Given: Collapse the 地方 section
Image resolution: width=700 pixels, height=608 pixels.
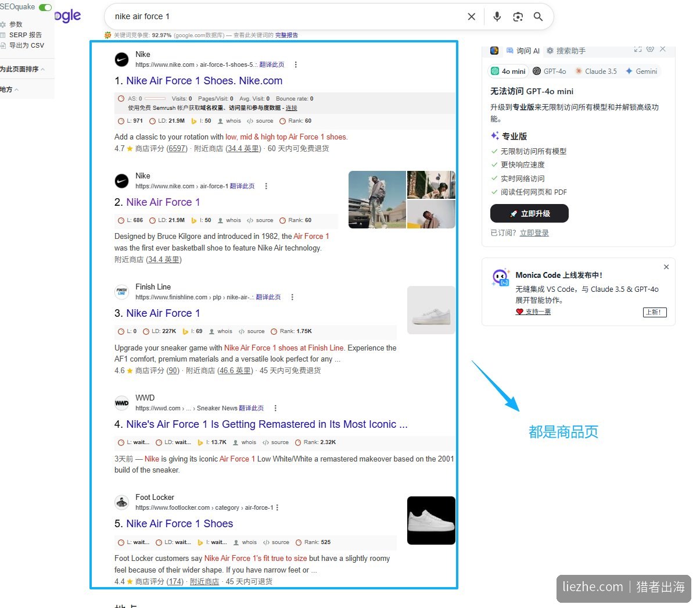Looking at the screenshot, I should tap(9, 90).
